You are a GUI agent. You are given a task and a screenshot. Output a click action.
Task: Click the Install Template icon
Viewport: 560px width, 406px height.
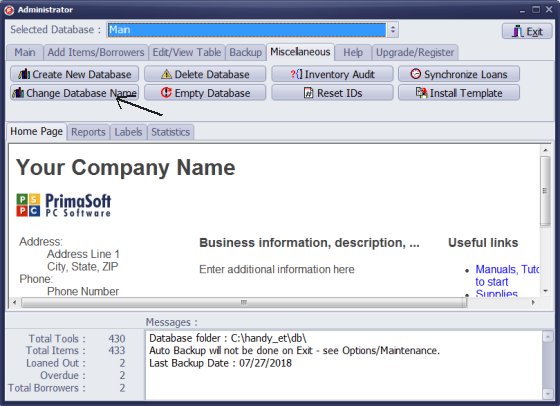click(x=421, y=93)
